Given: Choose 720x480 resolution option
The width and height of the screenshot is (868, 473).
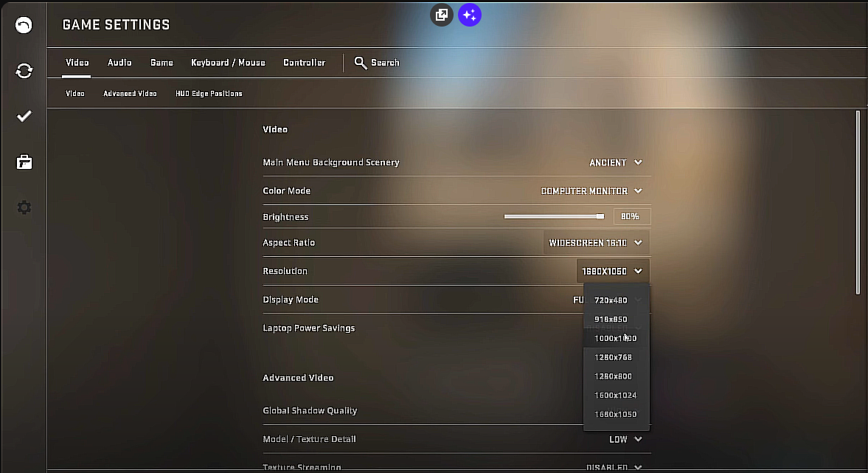Looking at the screenshot, I should pos(611,300).
